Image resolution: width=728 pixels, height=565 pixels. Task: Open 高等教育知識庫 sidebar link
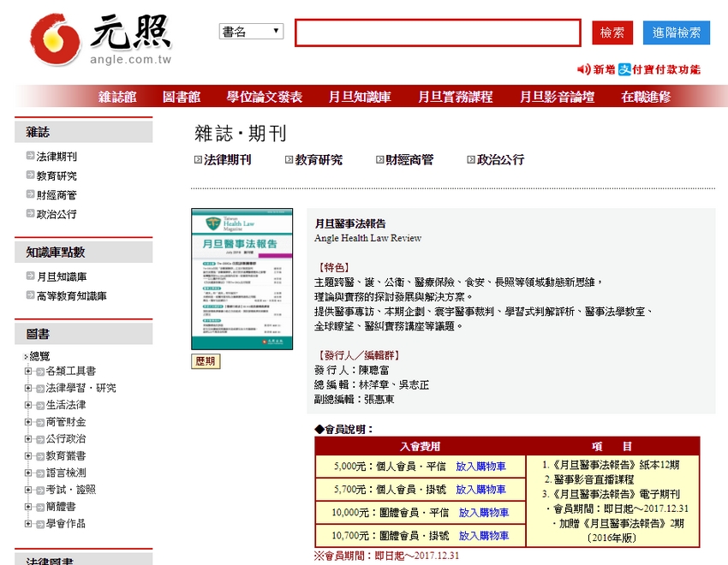[x=71, y=296]
